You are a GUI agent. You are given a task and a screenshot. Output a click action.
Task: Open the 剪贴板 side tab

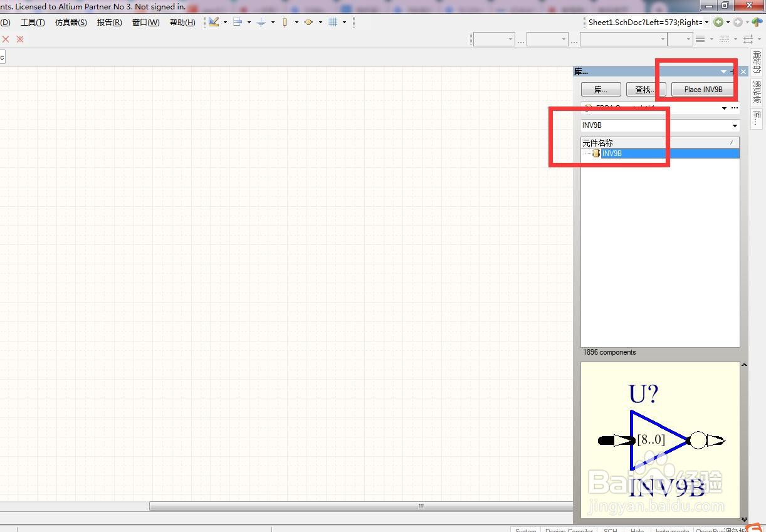758,91
